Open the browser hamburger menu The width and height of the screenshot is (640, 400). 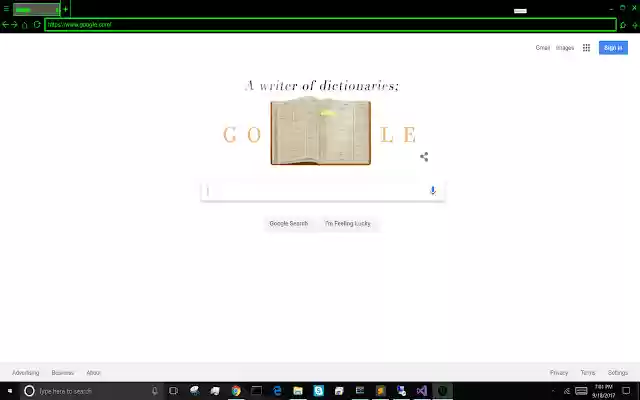tap(6, 9)
